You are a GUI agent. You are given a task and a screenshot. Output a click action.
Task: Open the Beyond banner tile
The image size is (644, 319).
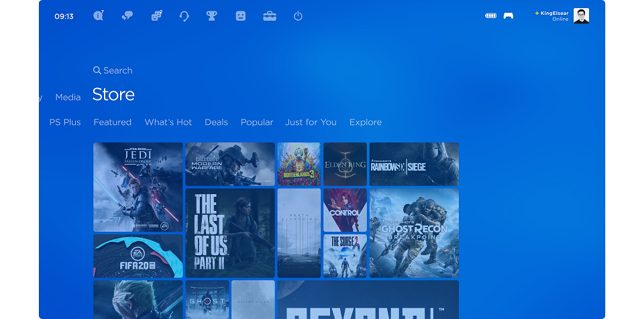368,300
